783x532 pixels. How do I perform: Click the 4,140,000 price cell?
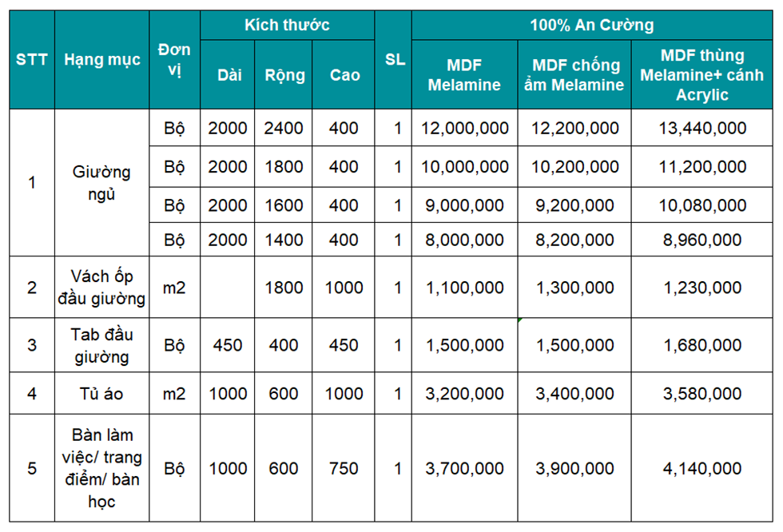pos(703,468)
